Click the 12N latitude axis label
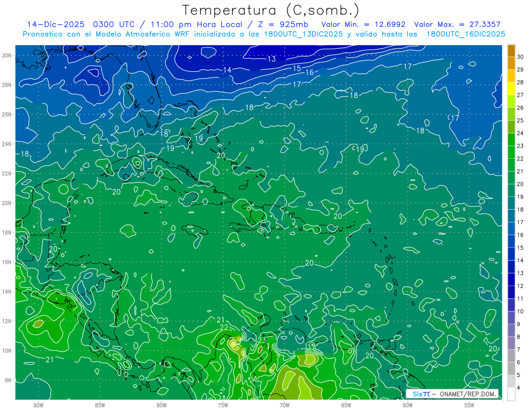This screenshot has height=411, width=532. pos(8,321)
